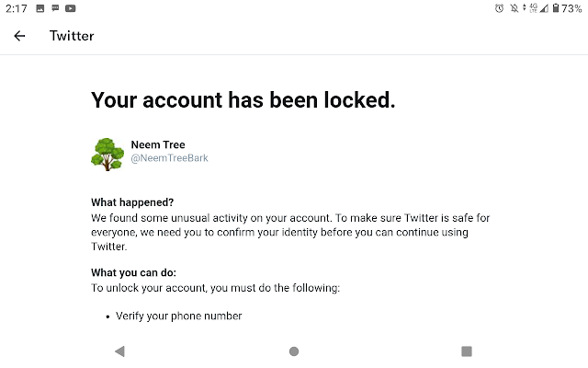The image size is (588, 368).
Task: Tap the message notification icon in status bar
Action: (56, 8)
